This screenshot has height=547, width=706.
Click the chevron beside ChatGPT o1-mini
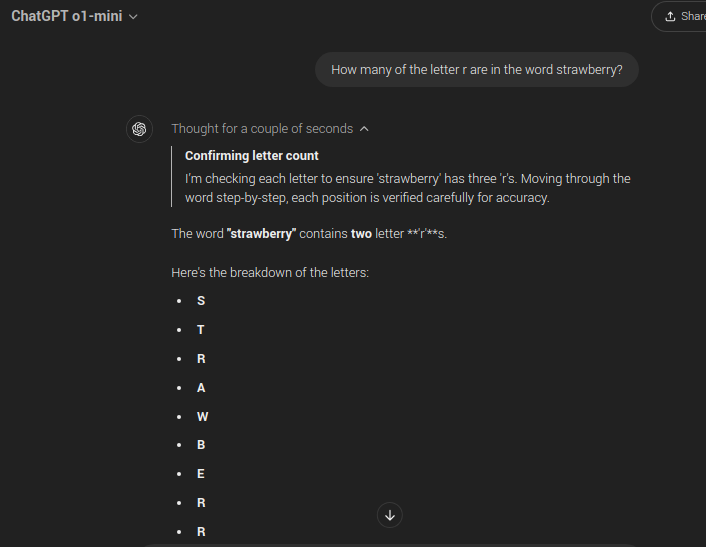click(134, 17)
